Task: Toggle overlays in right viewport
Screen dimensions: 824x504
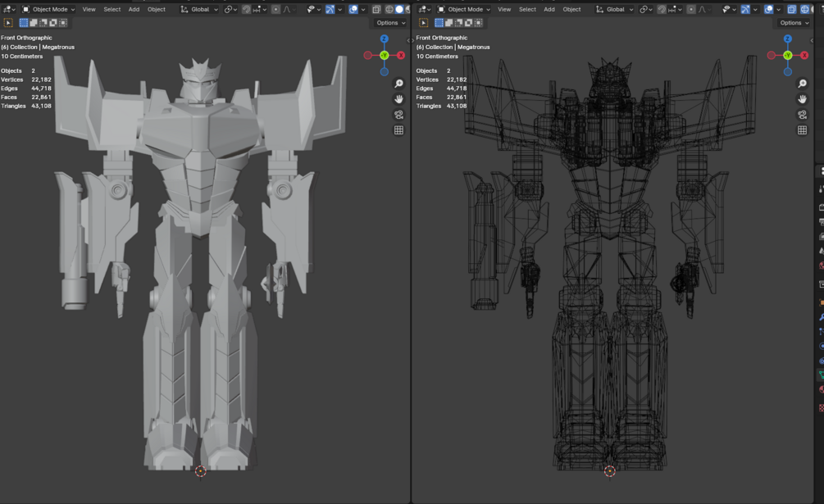Action: (768, 10)
